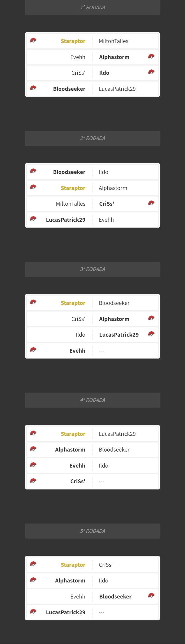This screenshot has height=644, width=185.
Task: Click the Pokéball beside Bloodseeker in 2ª Rodada
Action: pos(33,171)
